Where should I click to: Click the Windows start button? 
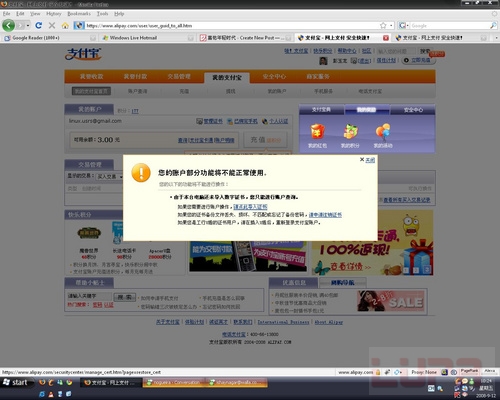[x=15, y=382]
